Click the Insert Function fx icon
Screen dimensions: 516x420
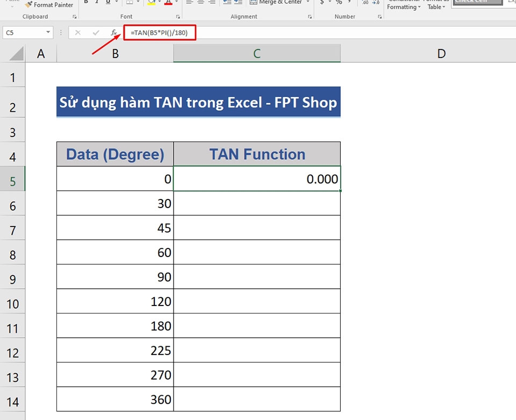114,33
